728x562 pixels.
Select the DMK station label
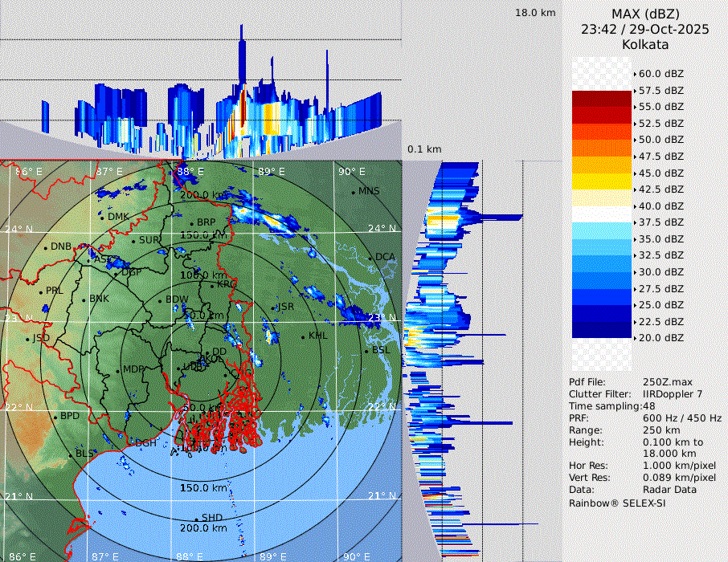118,217
